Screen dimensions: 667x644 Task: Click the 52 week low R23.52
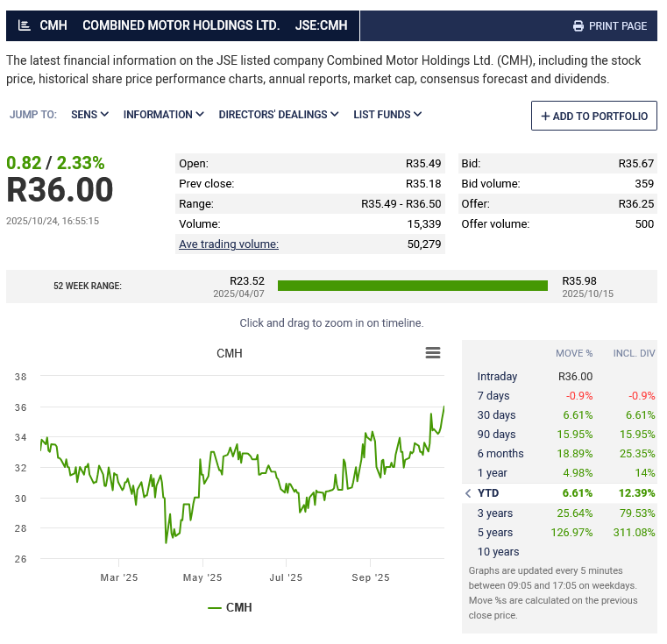pyautogui.click(x=247, y=280)
